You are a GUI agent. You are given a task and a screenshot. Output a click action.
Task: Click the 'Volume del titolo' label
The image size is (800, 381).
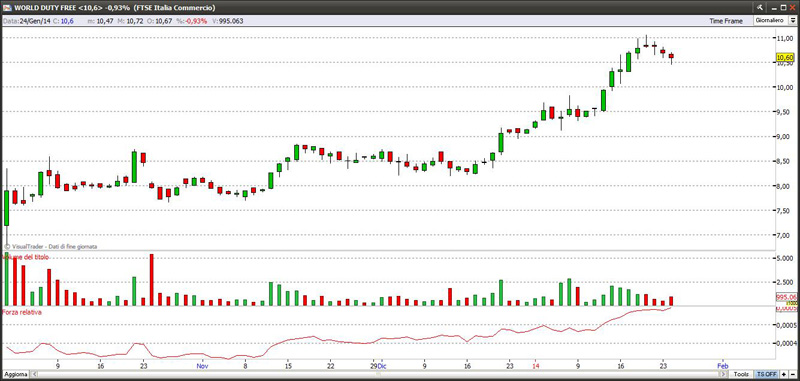pos(27,258)
